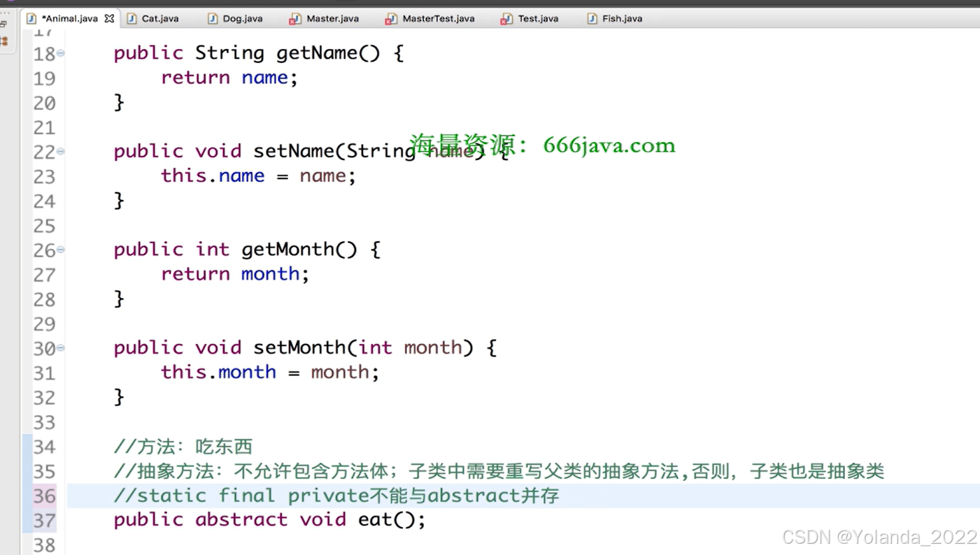Click the hierarchy icon in the left trim bar
This screenshot has width=980, height=555.
click(x=4, y=42)
